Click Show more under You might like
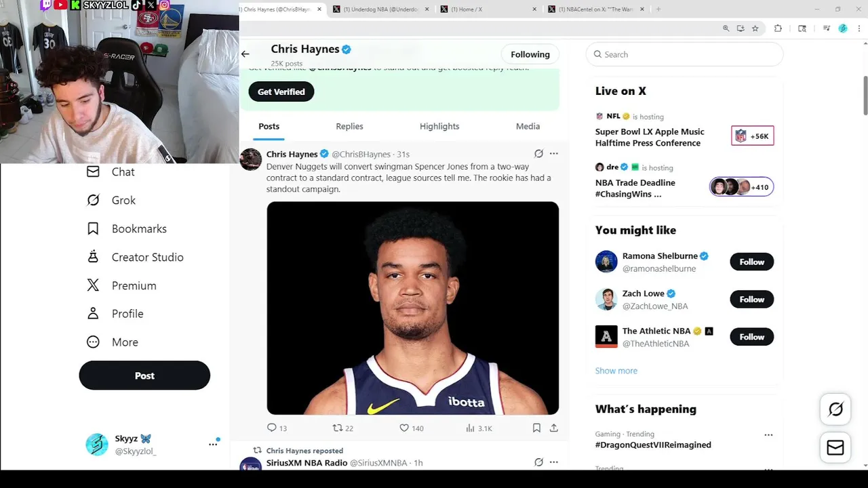This screenshot has height=488, width=868. click(x=616, y=371)
